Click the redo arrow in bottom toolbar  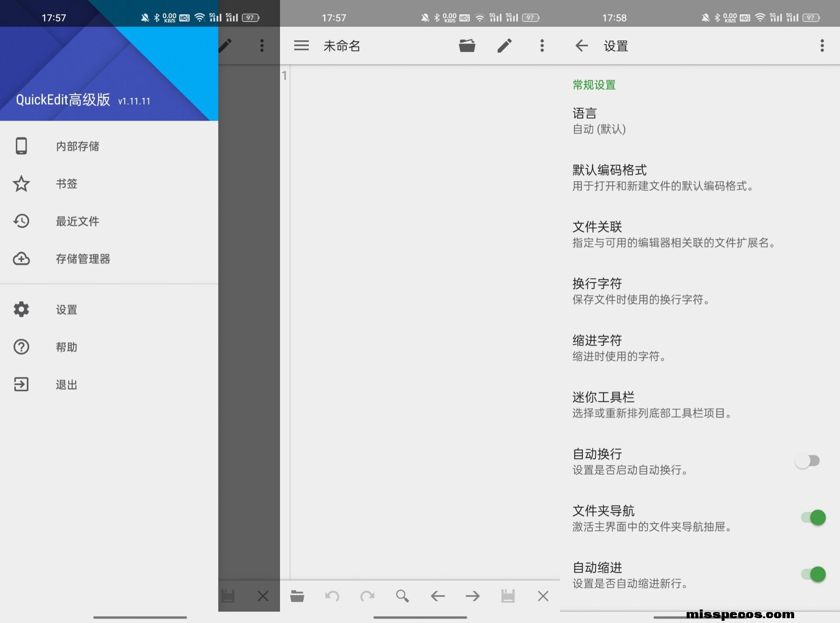point(367,596)
